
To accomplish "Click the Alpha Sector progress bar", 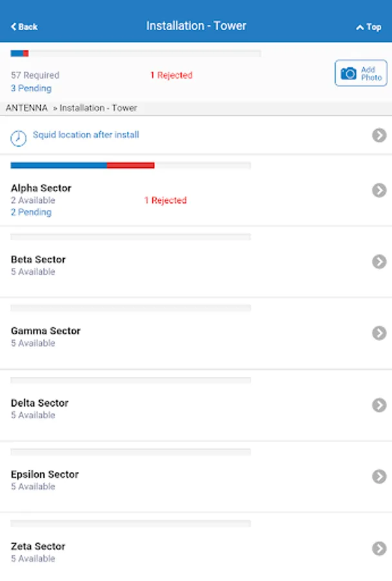I will pos(130,166).
